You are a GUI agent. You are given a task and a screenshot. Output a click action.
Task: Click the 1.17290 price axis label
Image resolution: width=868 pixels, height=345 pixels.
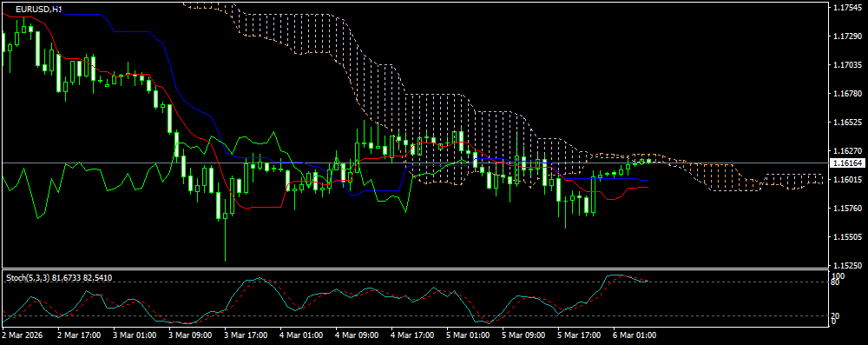847,36
